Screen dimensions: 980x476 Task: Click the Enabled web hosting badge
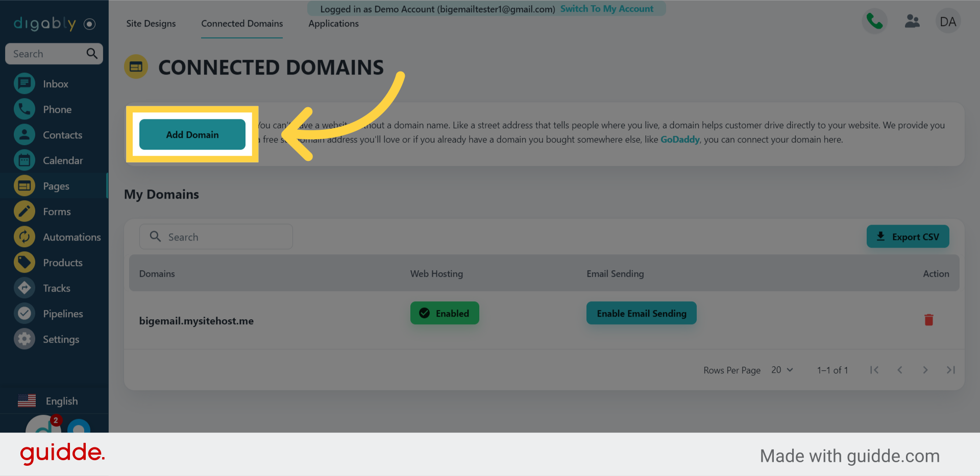[x=445, y=313]
